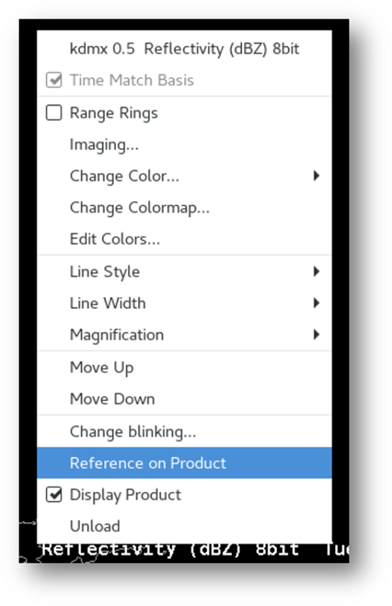This screenshot has width=392, height=606.
Task: Click the highlighted Reference on Product item
Action: point(184,463)
